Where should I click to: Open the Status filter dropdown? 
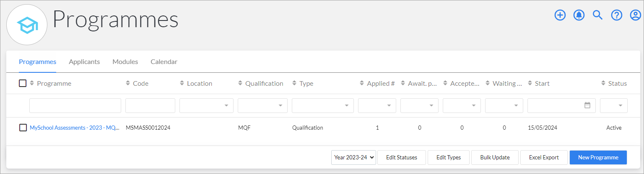click(x=614, y=105)
